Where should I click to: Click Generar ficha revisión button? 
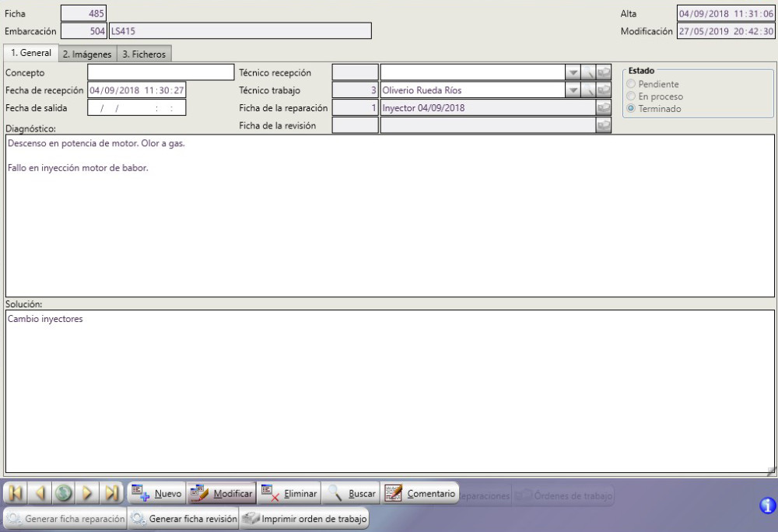pyautogui.click(x=184, y=519)
